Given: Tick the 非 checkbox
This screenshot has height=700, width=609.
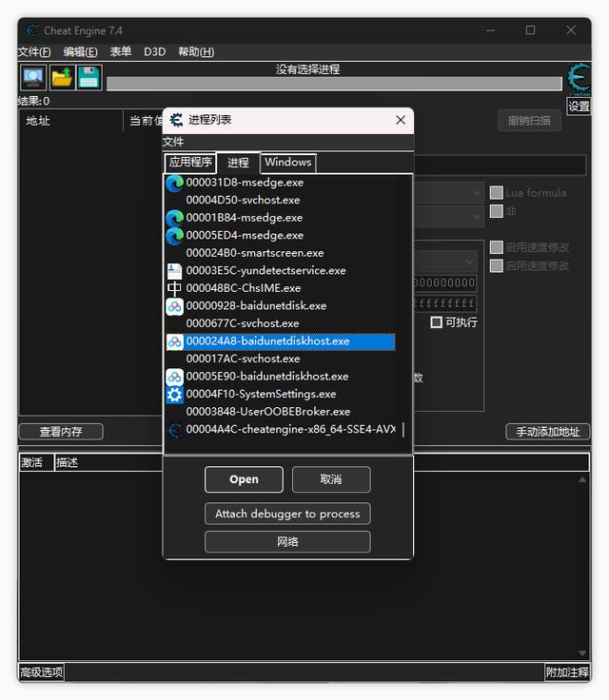Looking at the screenshot, I should (x=496, y=211).
